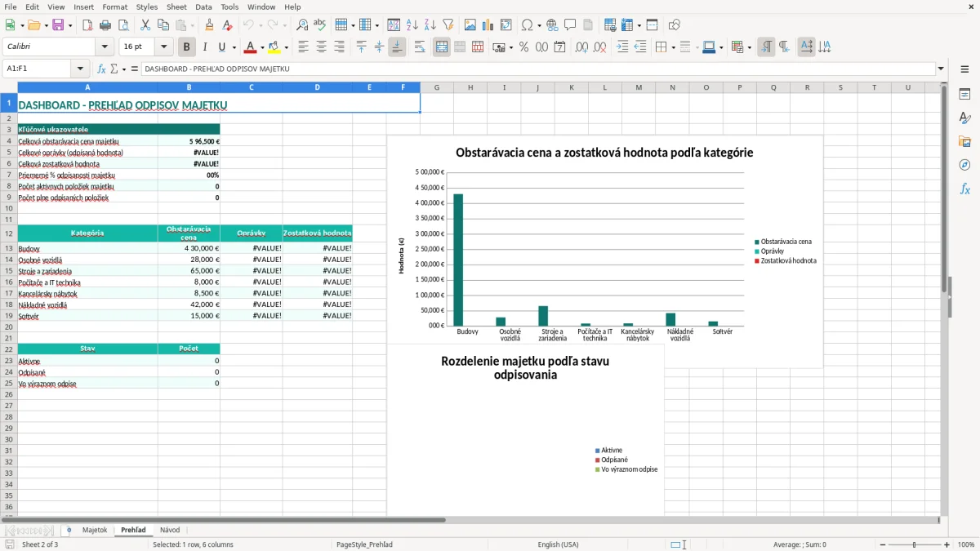Insert a pivot table
980x551 pixels.
pos(506,25)
